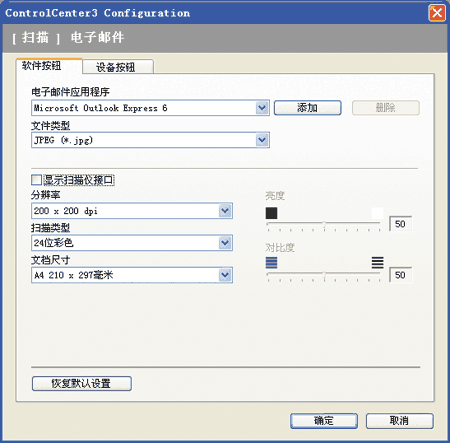
Task: Expand the 文件类型 JPEG dropdown
Action: (262, 140)
